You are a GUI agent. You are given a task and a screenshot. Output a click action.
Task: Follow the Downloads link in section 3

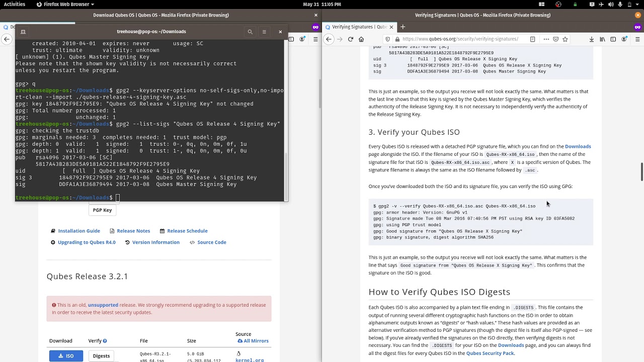point(578,146)
